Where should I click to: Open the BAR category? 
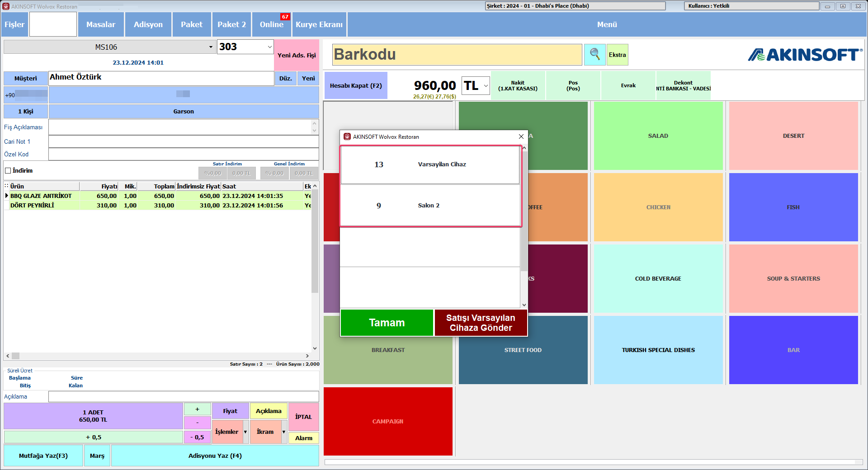pos(793,350)
